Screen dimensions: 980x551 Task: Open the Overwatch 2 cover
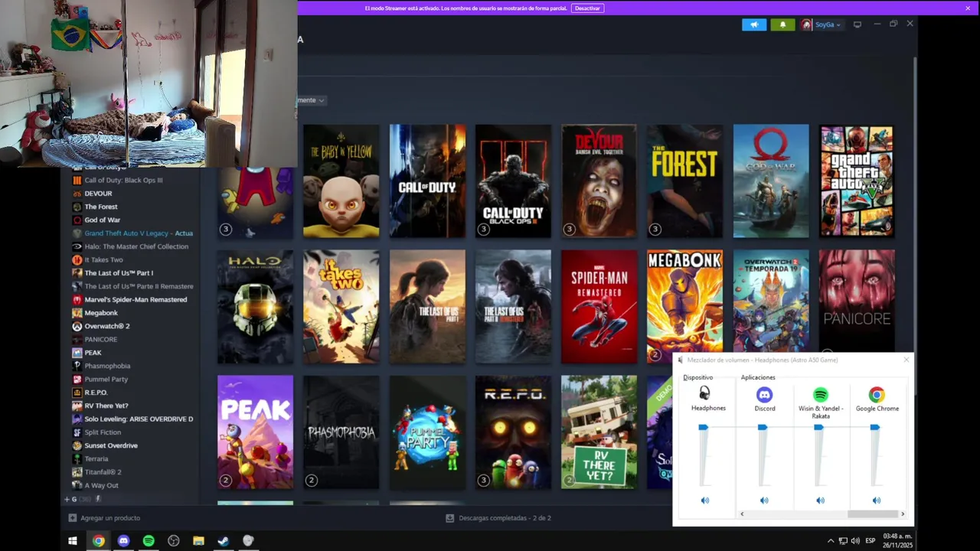pos(771,302)
